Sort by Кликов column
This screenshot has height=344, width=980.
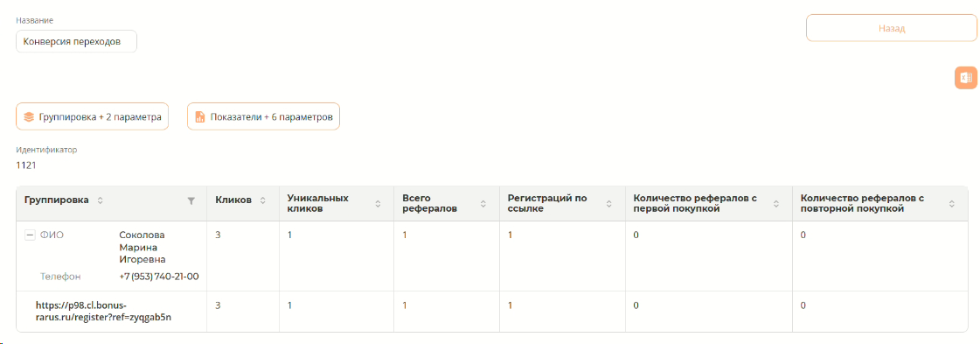point(262,200)
